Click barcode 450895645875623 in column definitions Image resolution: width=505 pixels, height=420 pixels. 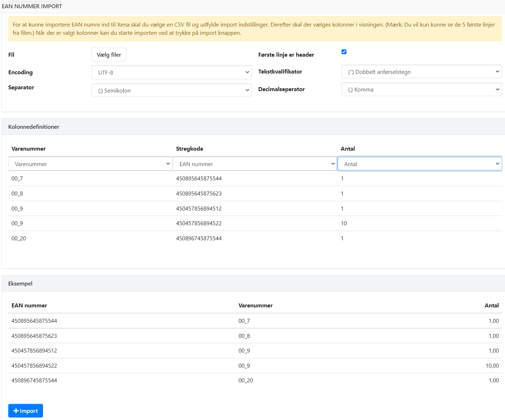pyautogui.click(x=199, y=194)
